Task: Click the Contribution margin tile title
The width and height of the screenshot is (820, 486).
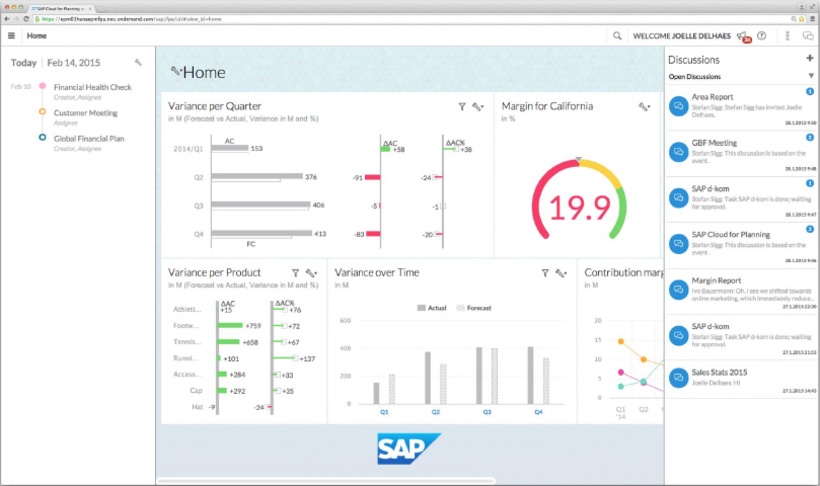Action: [x=624, y=273]
